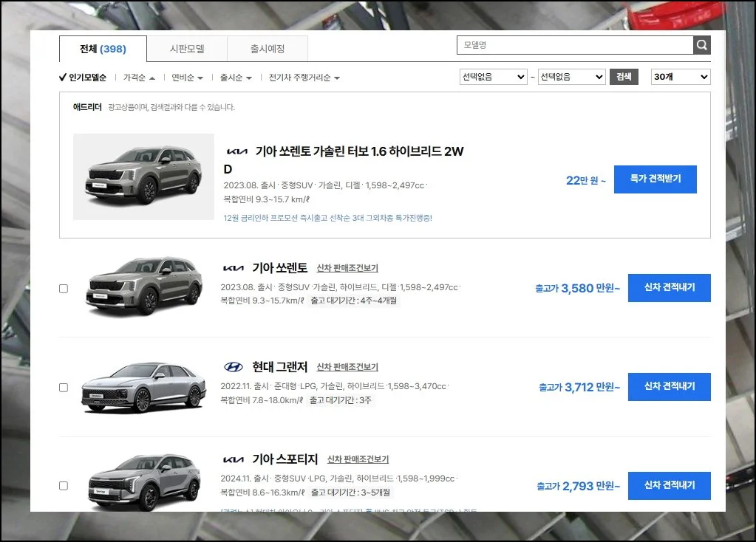756x542 pixels.
Task: Click the Kia logo in the ad listing
Action: (x=236, y=151)
